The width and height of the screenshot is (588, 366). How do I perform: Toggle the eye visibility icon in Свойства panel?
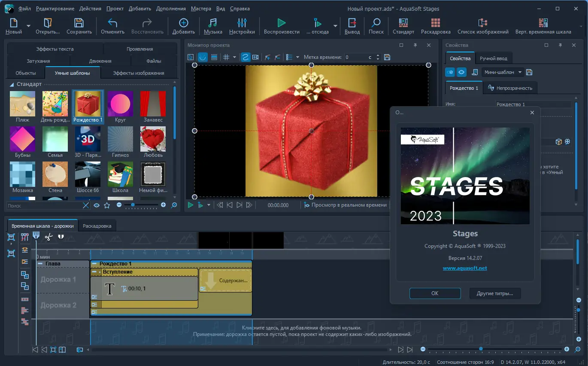pyautogui.click(x=461, y=72)
